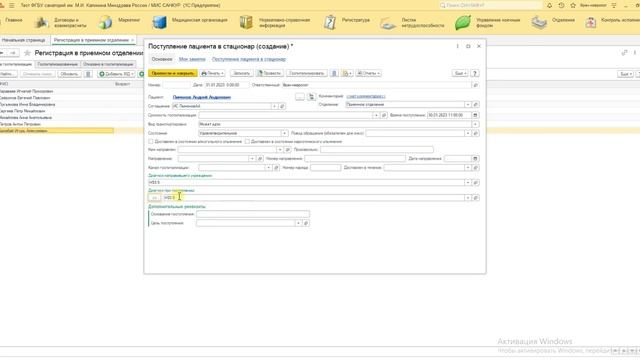640x360 pixels.
Task: Click open icon next to Срочность госпитализации
Action: click(x=384, y=115)
